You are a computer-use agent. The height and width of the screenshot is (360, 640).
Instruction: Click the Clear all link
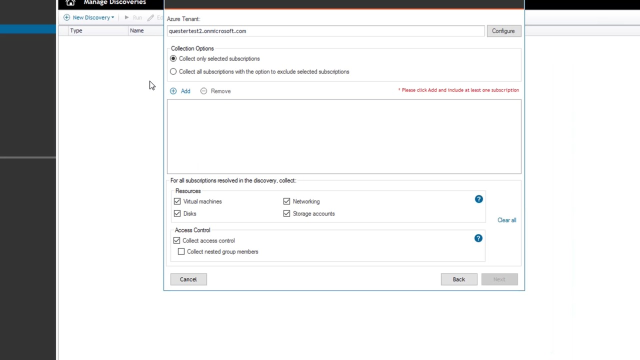(507, 220)
